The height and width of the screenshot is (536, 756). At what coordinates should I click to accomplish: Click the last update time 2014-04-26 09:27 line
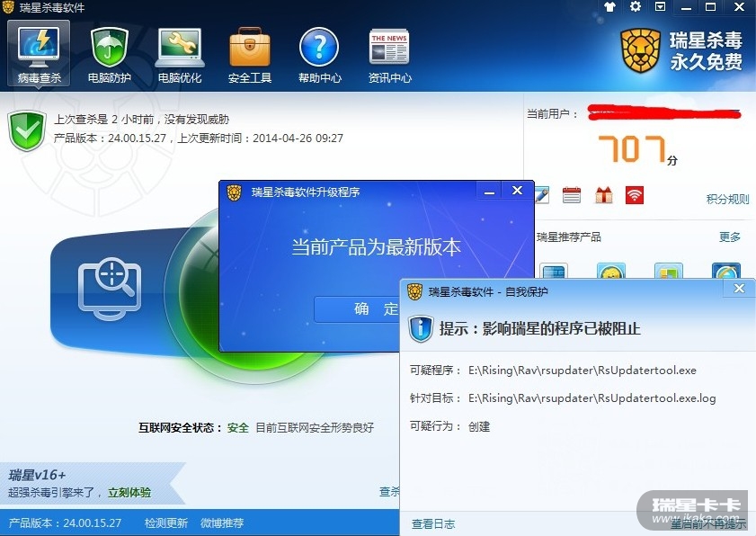pos(261,138)
